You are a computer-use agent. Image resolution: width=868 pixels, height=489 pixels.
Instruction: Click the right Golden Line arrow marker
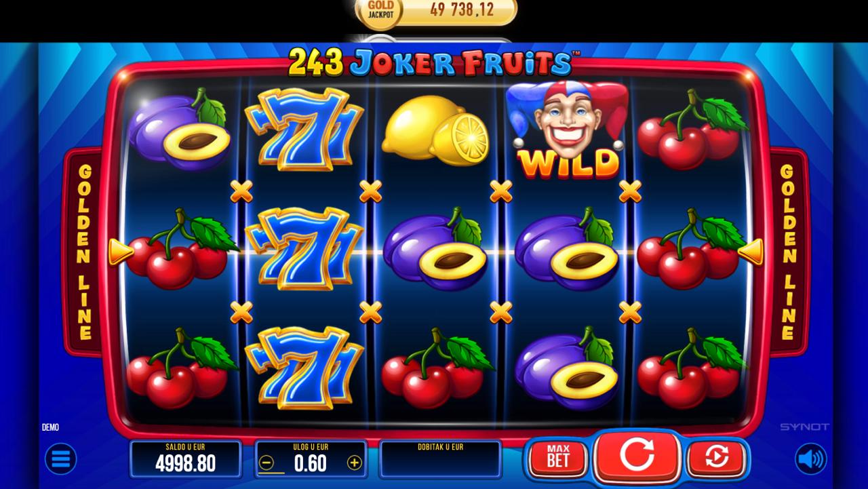tap(750, 252)
